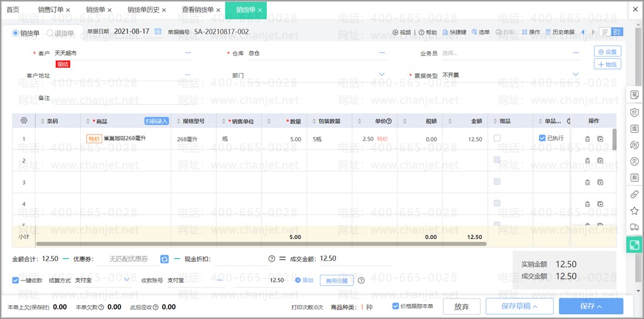Viewport: 644px width, 319px height.
Task: Open the calendar picker beside 单据日期
Action: (158, 32)
